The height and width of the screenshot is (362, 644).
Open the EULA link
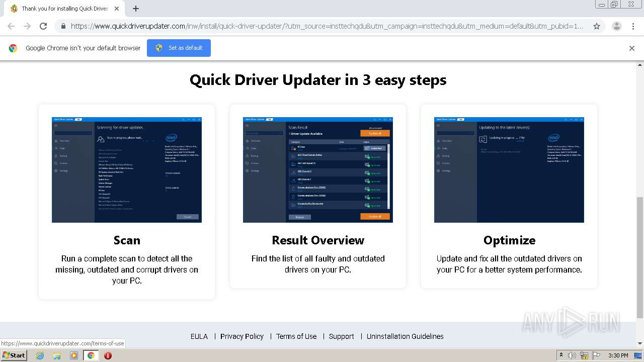[199, 336]
